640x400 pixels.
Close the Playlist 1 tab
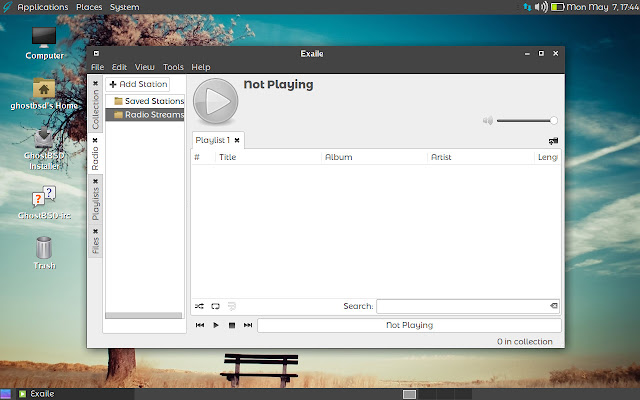[237, 140]
